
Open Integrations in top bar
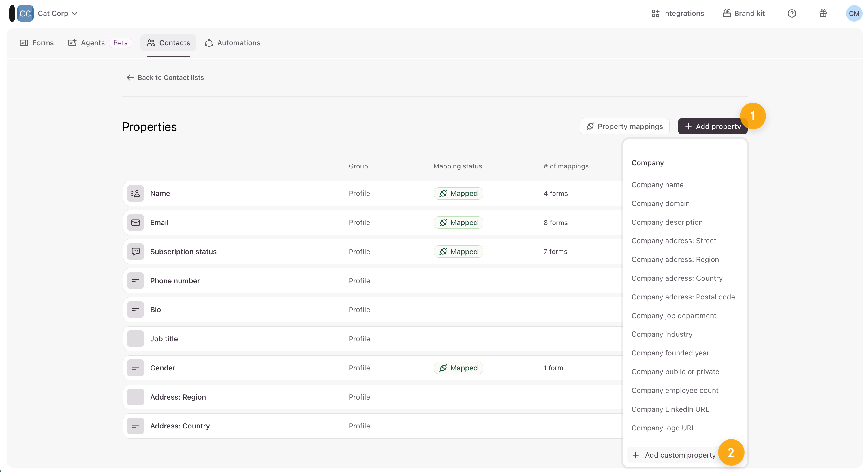(x=677, y=14)
